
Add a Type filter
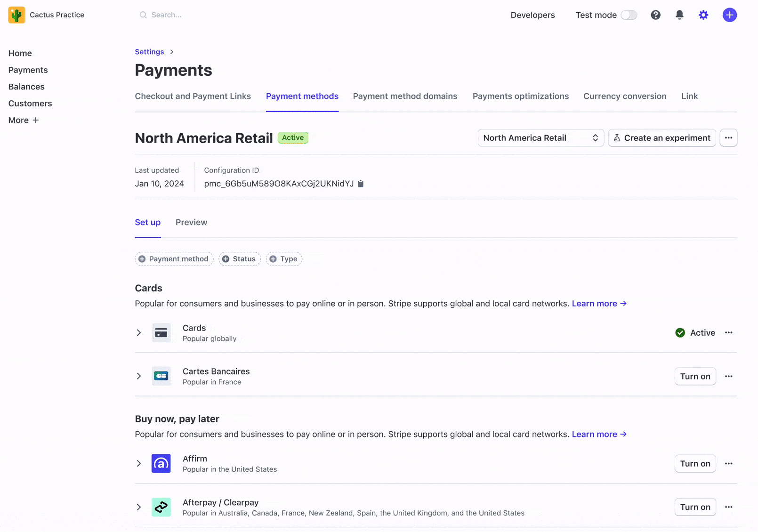[x=284, y=259]
